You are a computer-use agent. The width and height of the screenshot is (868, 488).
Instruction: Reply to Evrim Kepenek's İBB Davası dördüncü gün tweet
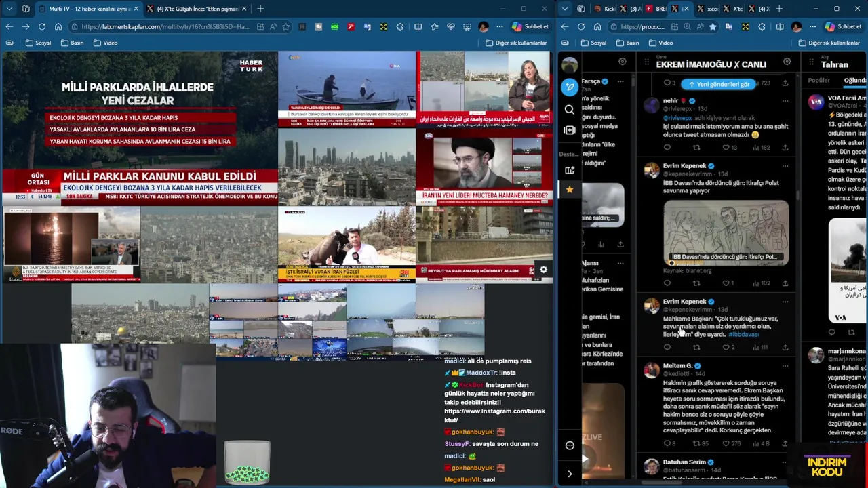pos(667,283)
